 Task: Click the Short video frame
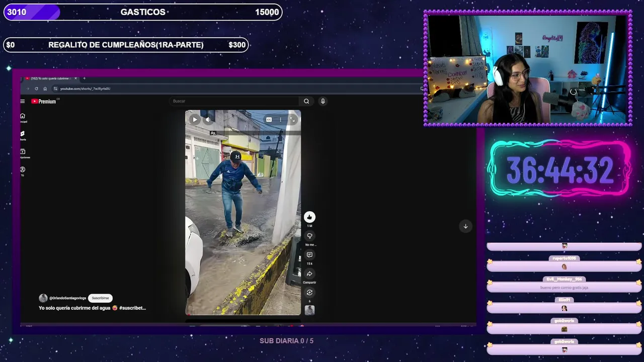click(243, 212)
